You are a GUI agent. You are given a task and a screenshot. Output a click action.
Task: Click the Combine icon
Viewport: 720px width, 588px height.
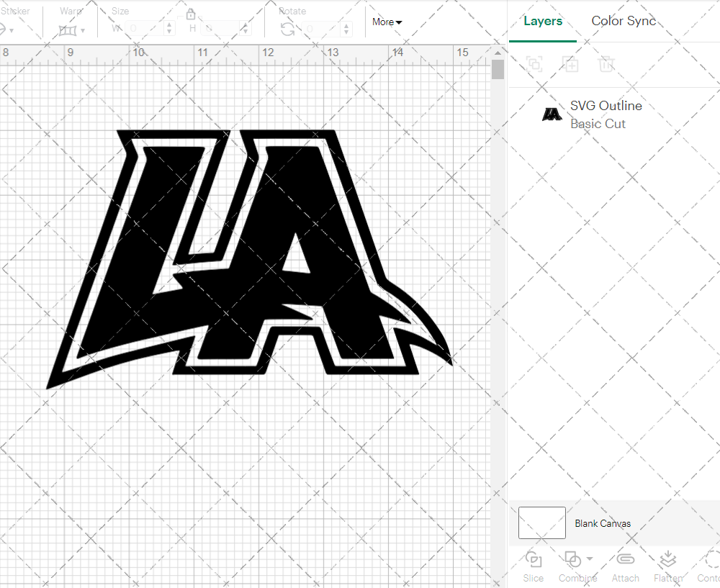click(572, 560)
